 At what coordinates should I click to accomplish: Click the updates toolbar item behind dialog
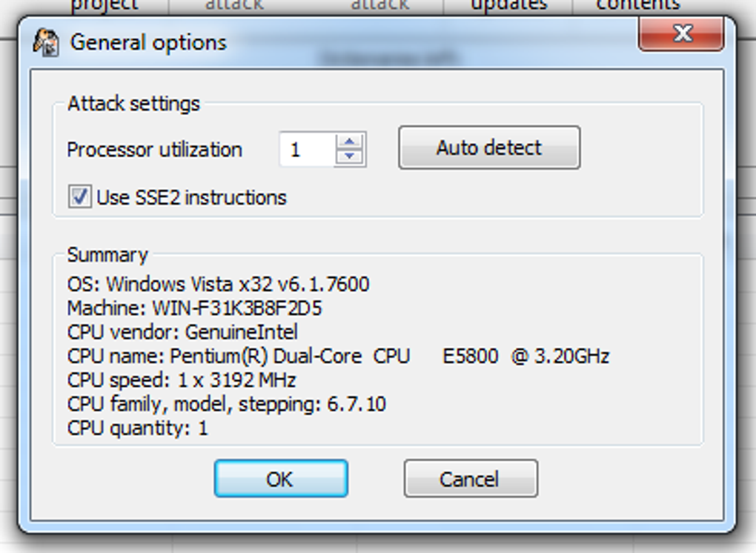[508, 5]
